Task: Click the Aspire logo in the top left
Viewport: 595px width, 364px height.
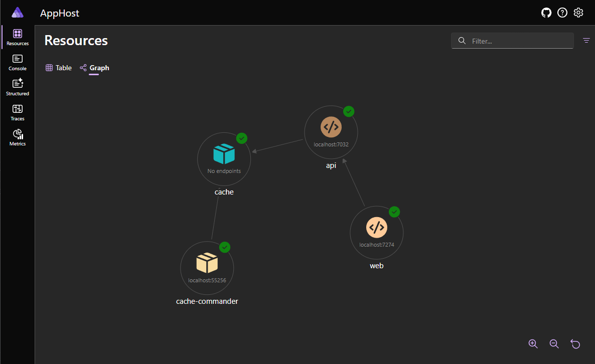Action: [x=17, y=12]
